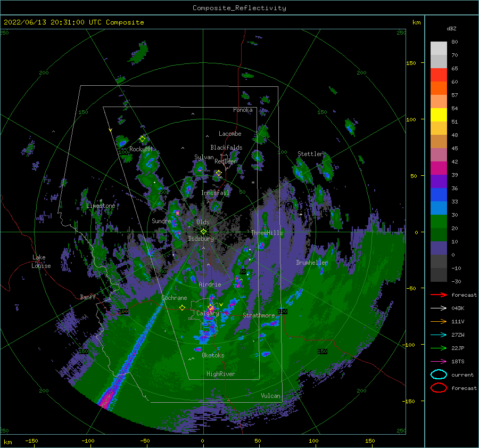The height and width of the screenshot is (448, 479).
Task: Click the dBZ legend heading
Action: point(451,28)
